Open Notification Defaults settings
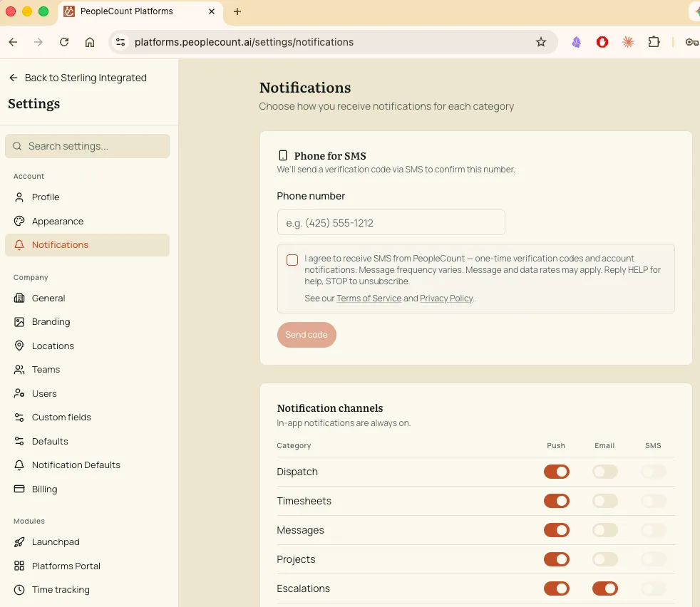700x607 pixels. 87,465
